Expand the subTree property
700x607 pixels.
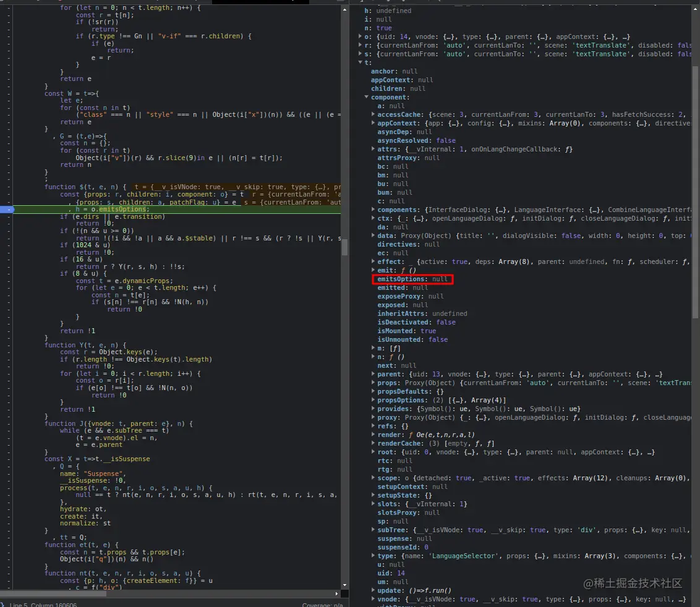pyautogui.click(x=373, y=530)
